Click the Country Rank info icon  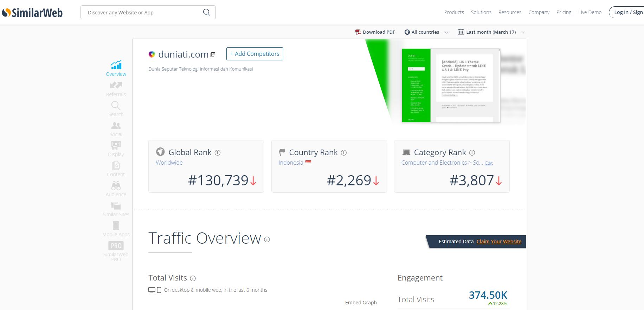[x=344, y=153]
